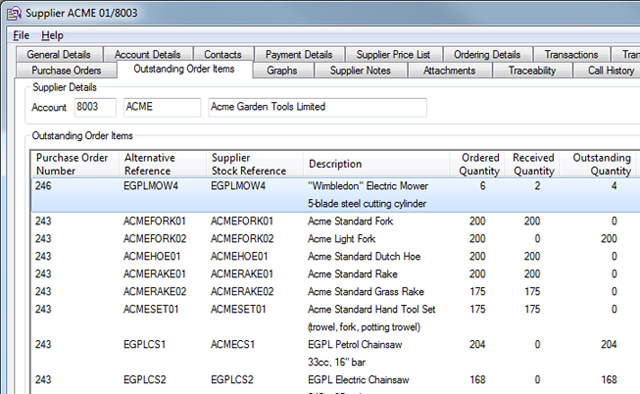Click the ACMERAKE01 supplier stock reference cell
The height and width of the screenshot is (394, 640).
point(242,274)
